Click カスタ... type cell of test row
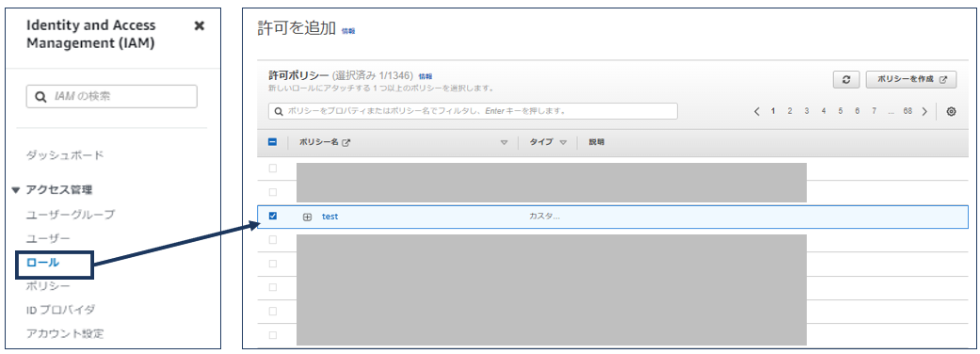980x354 pixels. [544, 217]
